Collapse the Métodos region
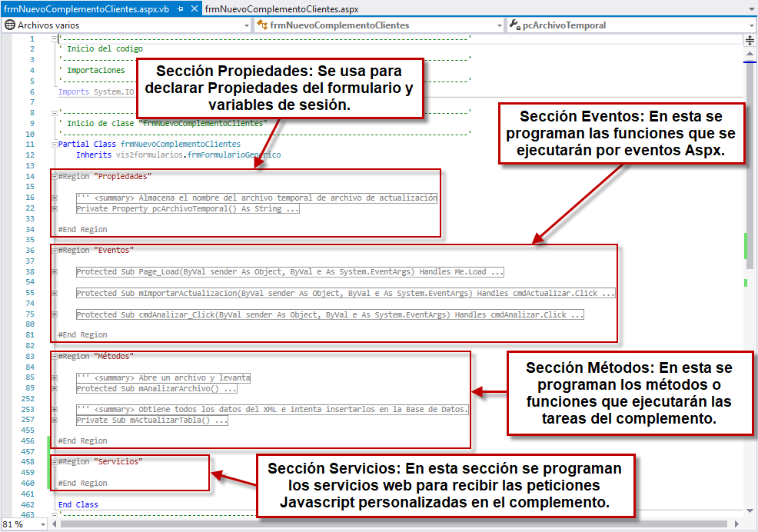 (x=54, y=357)
